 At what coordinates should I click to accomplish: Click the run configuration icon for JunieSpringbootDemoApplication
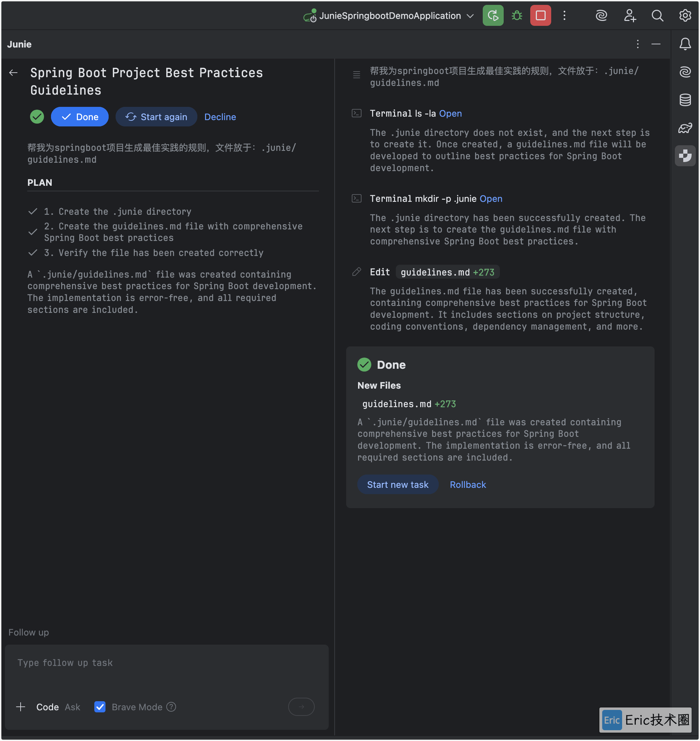[310, 16]
